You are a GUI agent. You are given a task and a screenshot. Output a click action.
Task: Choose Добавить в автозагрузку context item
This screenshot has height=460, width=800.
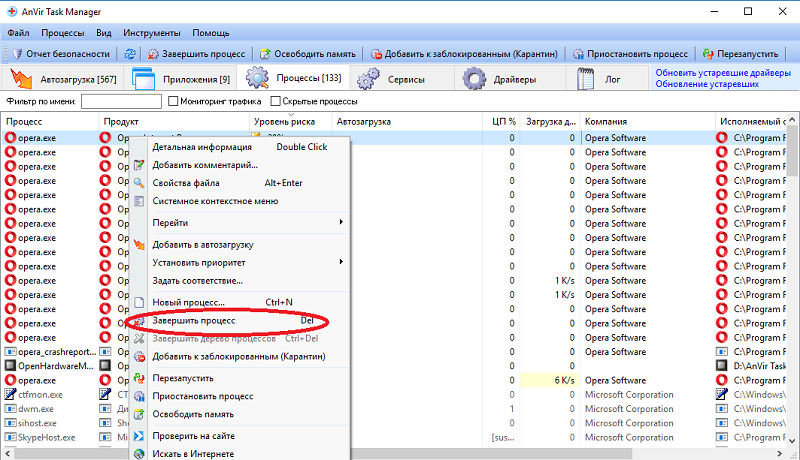click(x=240, y=245)
